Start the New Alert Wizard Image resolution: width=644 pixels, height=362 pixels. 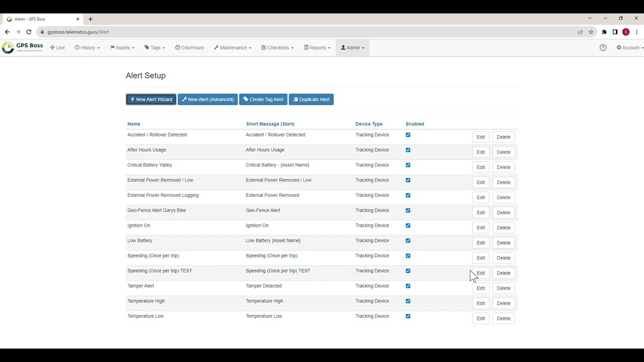click(151, 100)
